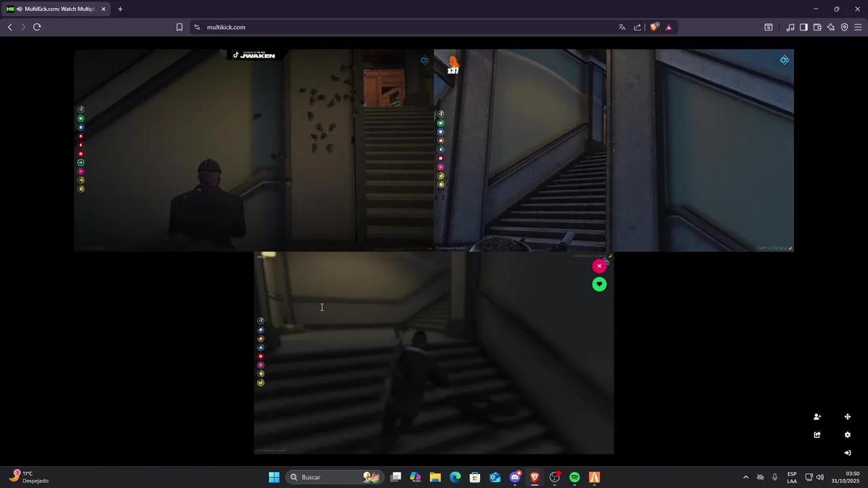The height and width of the screenshot is (488, 868).
Task: Expand the weather widget showing 11°C Despejado
Action: click(27, 477)
